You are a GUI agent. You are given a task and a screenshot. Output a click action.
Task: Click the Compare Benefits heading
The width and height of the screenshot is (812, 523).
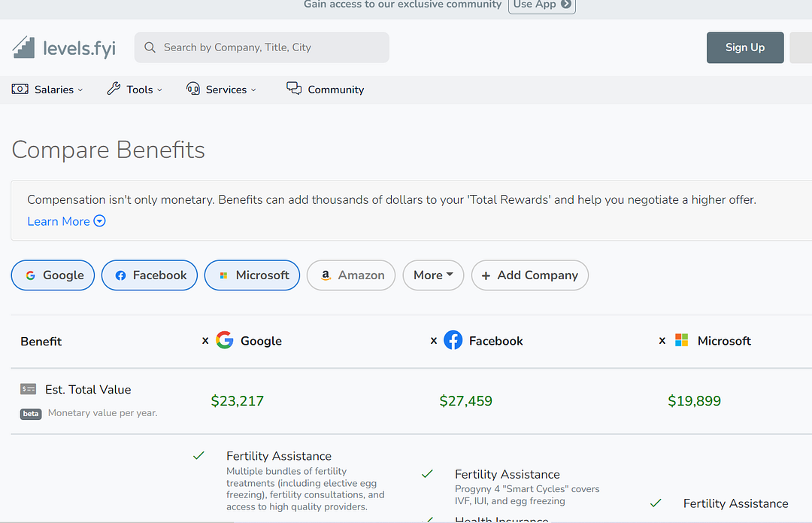pyautogui.click(x=108, y=150)
